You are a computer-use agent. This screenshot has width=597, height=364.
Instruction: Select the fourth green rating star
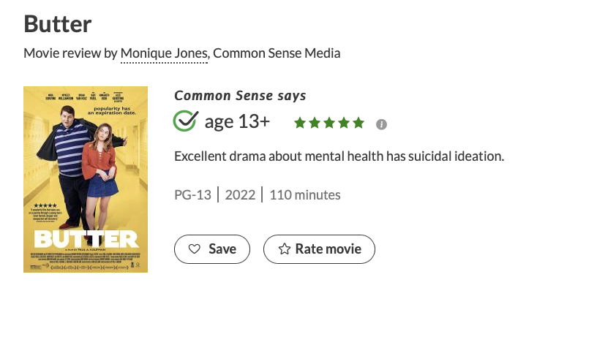(x=344, y=123)
